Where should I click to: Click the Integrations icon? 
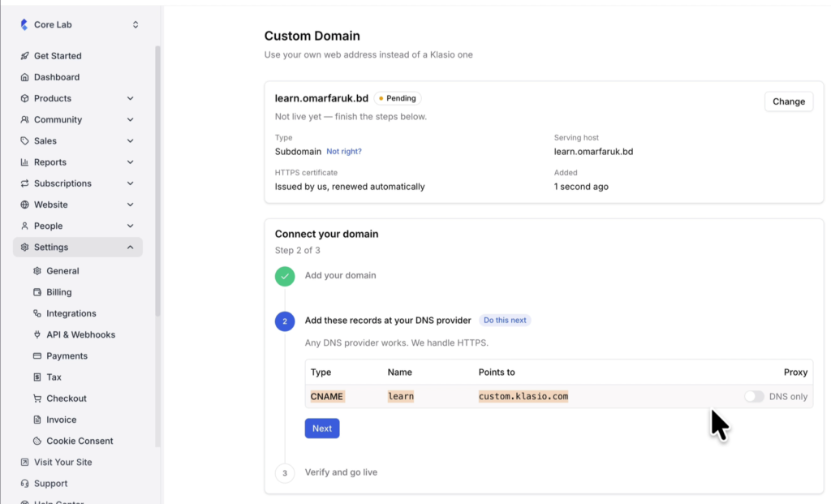coord(37,313)
